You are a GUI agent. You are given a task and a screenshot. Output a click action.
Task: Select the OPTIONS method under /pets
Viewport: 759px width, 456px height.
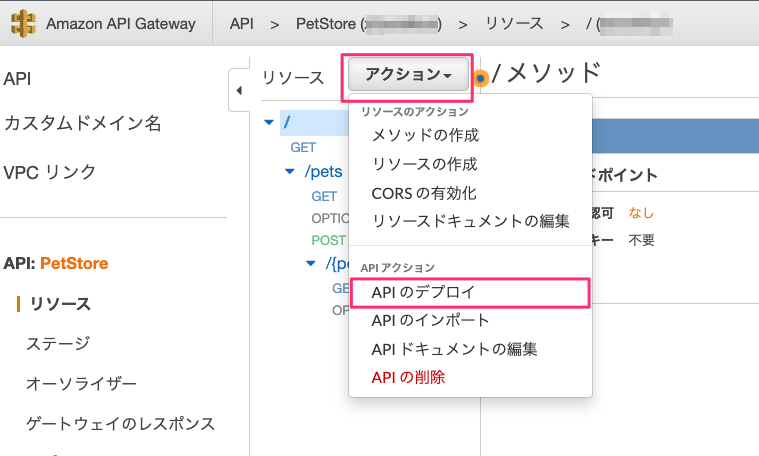click(330, 218)
